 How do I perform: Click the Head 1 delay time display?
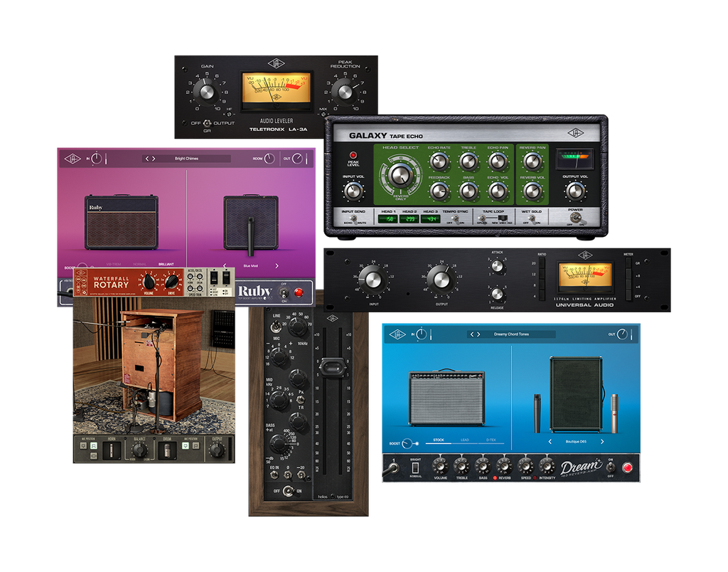[387, 220]
